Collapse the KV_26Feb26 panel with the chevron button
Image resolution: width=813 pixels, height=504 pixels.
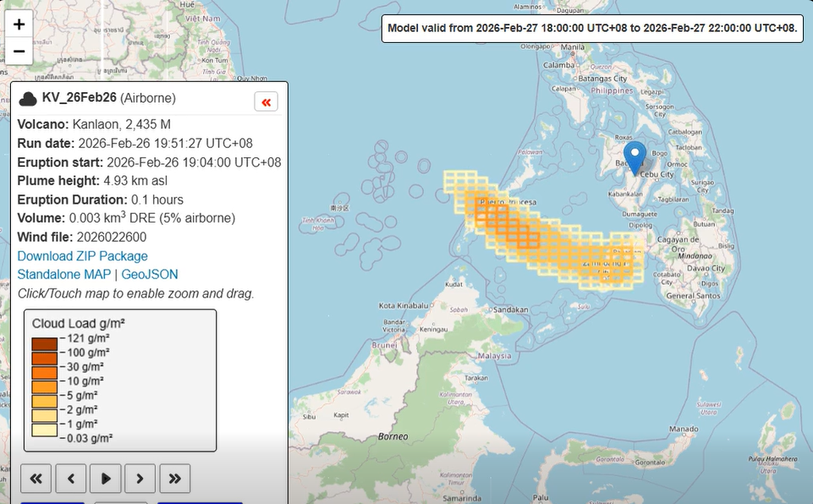pyautogui.click(x=266, y=101)
